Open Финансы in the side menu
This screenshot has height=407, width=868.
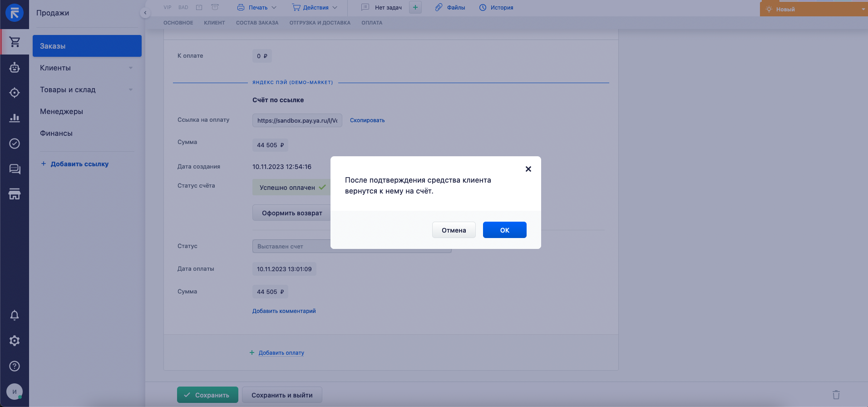[x=56, y=133]
